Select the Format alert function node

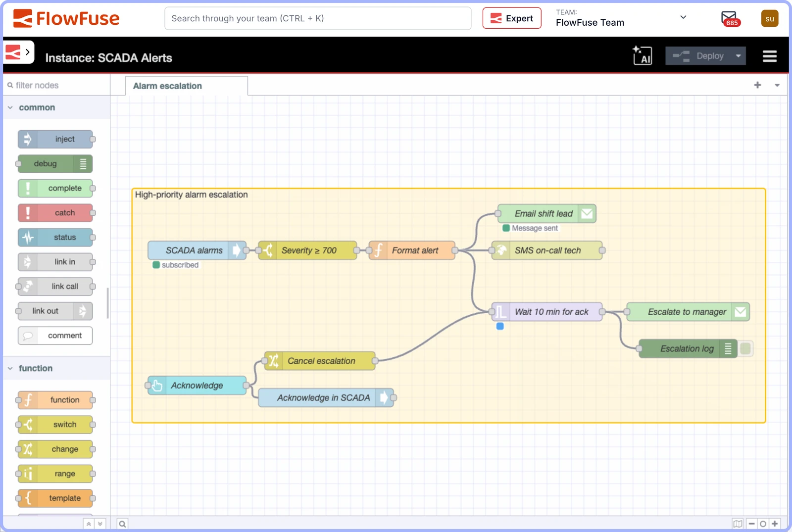412,250
